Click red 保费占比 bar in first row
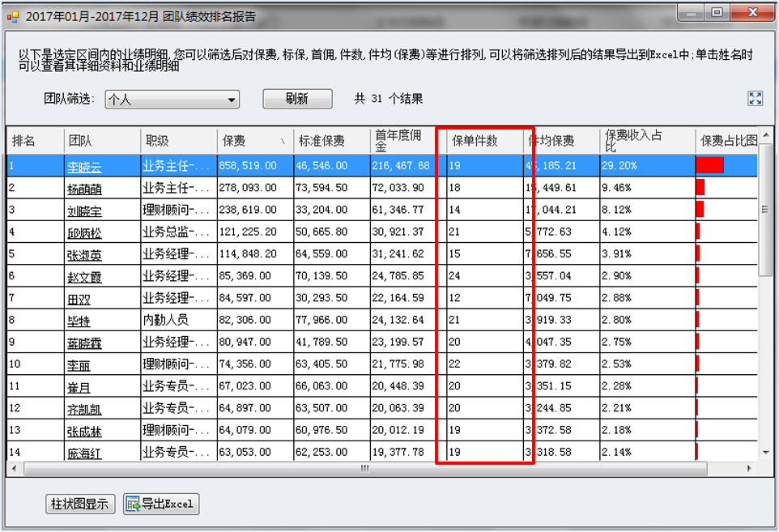The width and height of the screenshot is (779, 532). [x=709, y=165]
